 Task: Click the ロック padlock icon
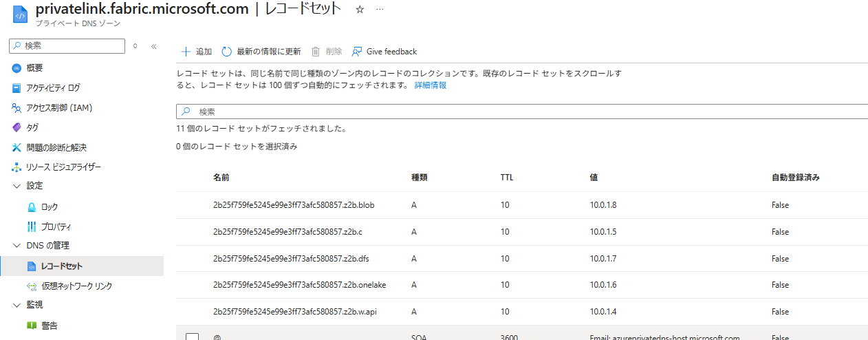tap(32, 206)
